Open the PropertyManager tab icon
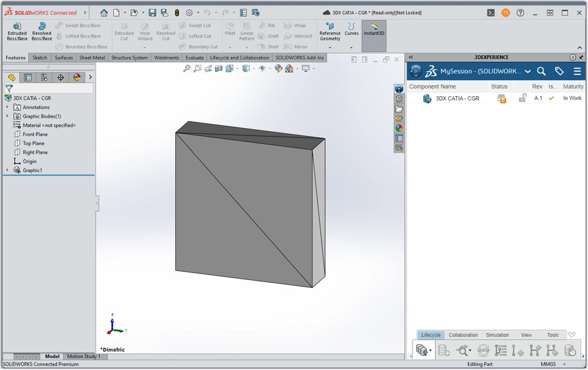The height and width of the screenshot is (370, 588). click(x=28, y=77)
